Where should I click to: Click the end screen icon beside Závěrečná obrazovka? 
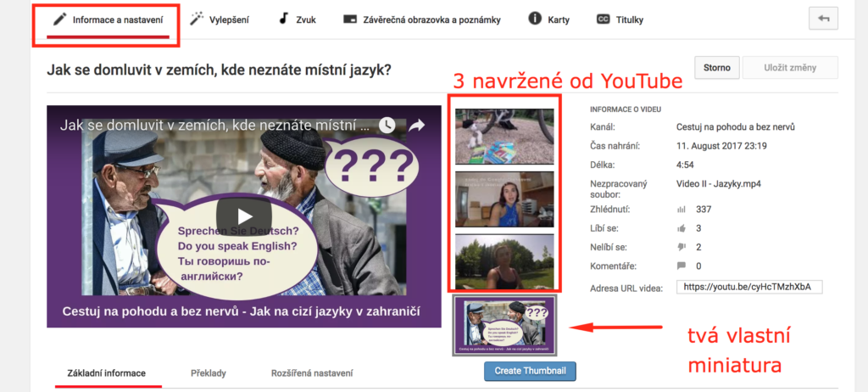point(349,19)
